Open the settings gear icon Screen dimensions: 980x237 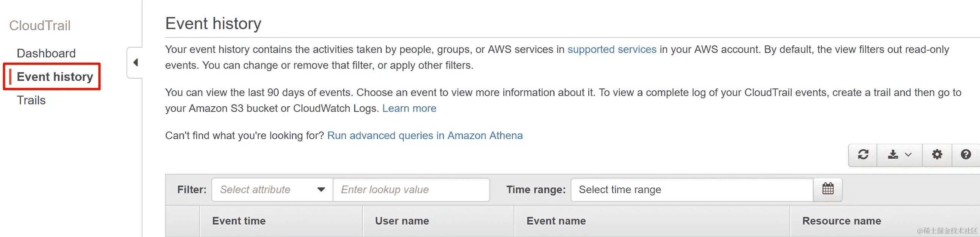click(x=937, y=155)
